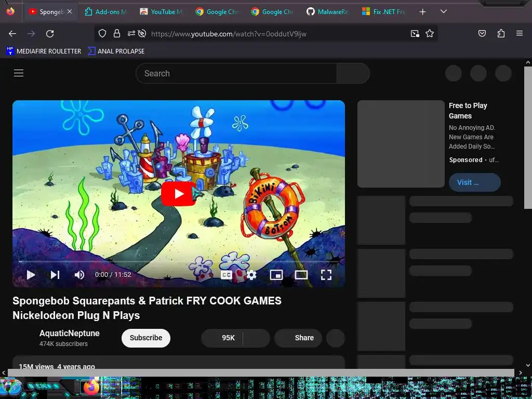Open the Start button in the taskbar
Viewport: 532px width, 399px height.
coord(10,388)
